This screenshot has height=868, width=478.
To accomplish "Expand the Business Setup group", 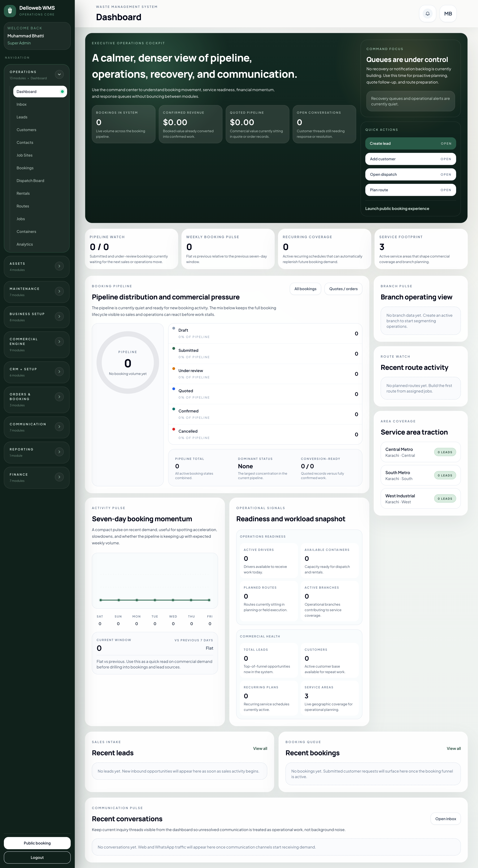I will [59, 316].
